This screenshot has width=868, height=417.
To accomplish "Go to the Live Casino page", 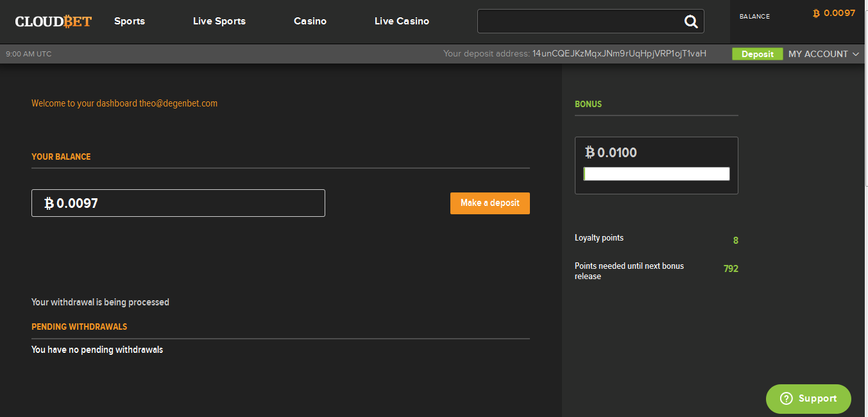I will pos(402,21).
